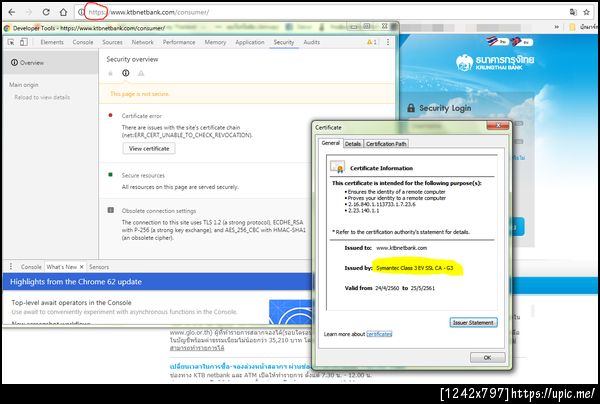Open the Performance tab in DevTools

(x=179, y=42)
